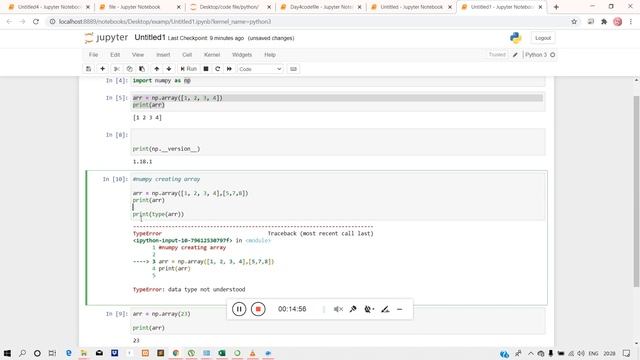Viewport: 640px width, 360px height.
Task: Click the address bar URL
Action: (165, 22)
